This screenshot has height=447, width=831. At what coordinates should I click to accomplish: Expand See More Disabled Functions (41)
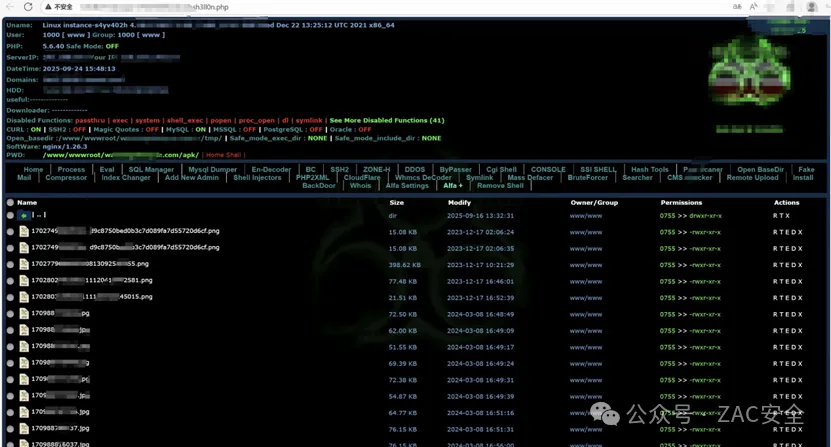point(387,120)
